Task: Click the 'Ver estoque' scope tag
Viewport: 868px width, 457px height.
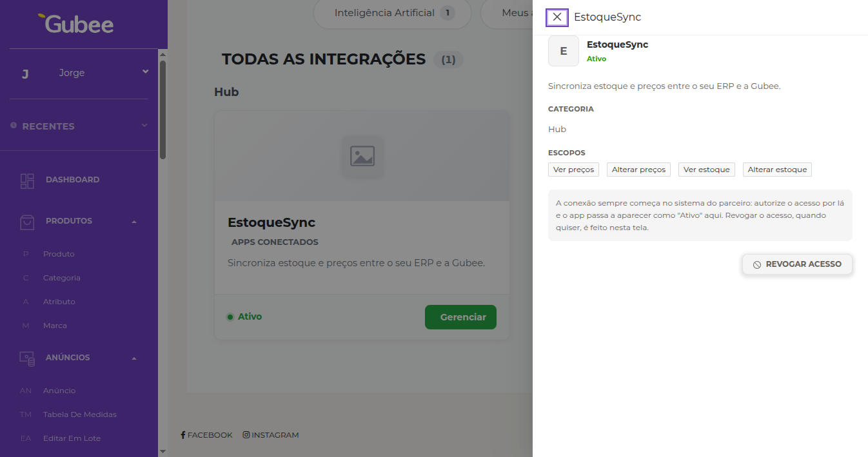Action: click(x=707, y=170)
